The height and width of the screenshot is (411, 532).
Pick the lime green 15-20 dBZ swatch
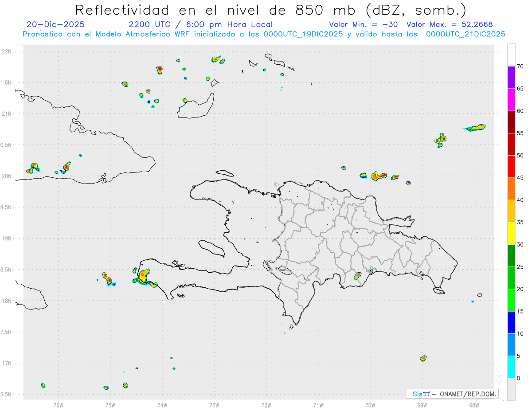511,300
